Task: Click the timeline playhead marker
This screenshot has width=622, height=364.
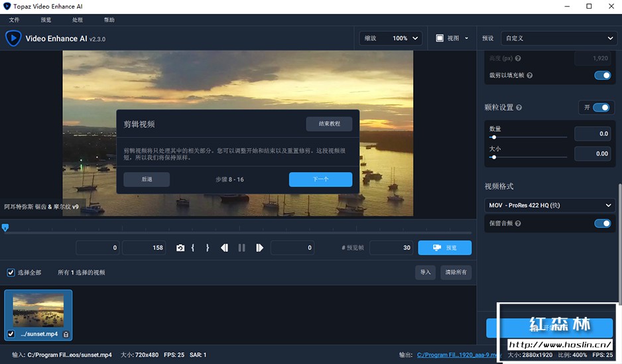Action: coord(5,227)
